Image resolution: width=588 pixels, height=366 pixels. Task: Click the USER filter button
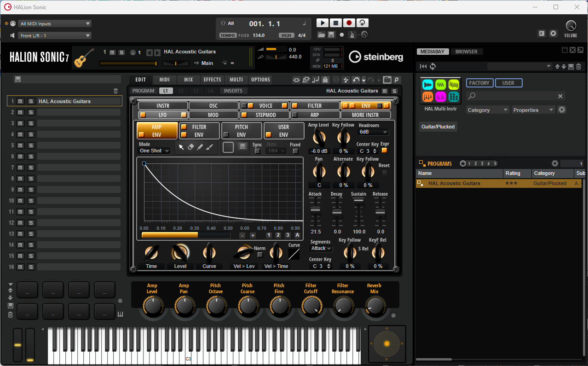(x=508, y=83)
